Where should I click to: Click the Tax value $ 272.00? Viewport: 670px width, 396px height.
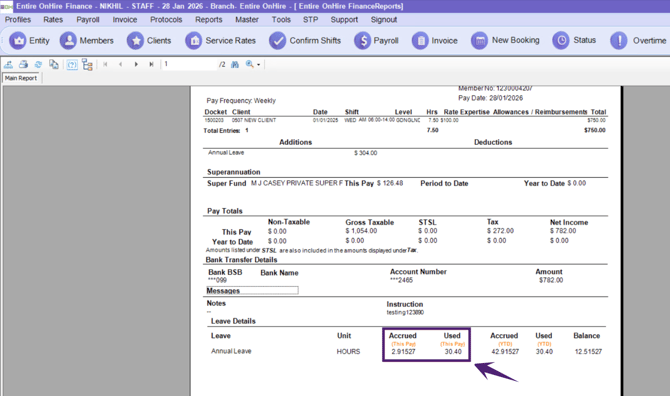(x=500, y=231)
